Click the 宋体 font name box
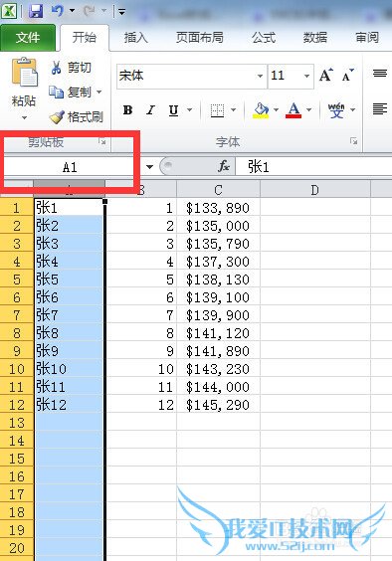The image size is (392, 561). coord(185,76)
